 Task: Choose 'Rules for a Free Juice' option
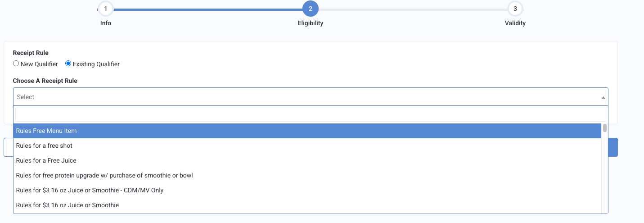coord(307,160)
